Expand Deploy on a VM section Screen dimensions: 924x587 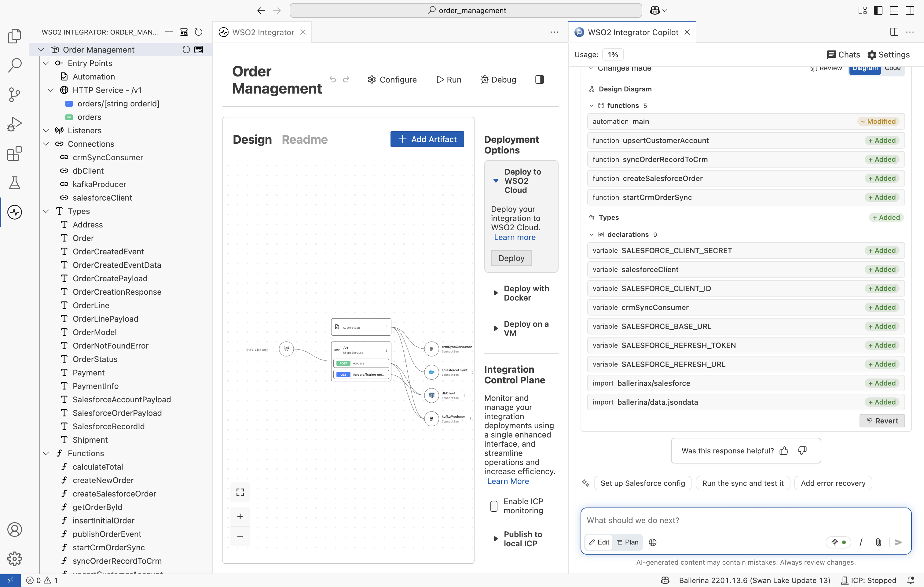pos(495,329)
